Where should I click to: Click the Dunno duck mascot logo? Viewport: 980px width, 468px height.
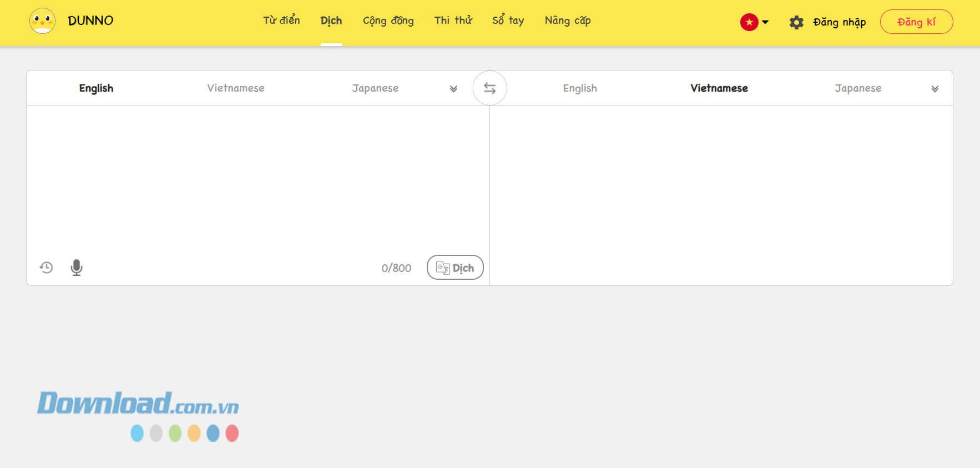[42, 21]
